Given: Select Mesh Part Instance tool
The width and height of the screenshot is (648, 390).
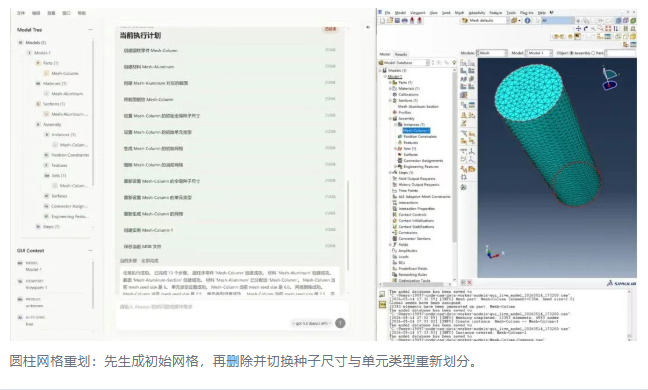Looking at the screenshot, I should click(x=463, y=71).
